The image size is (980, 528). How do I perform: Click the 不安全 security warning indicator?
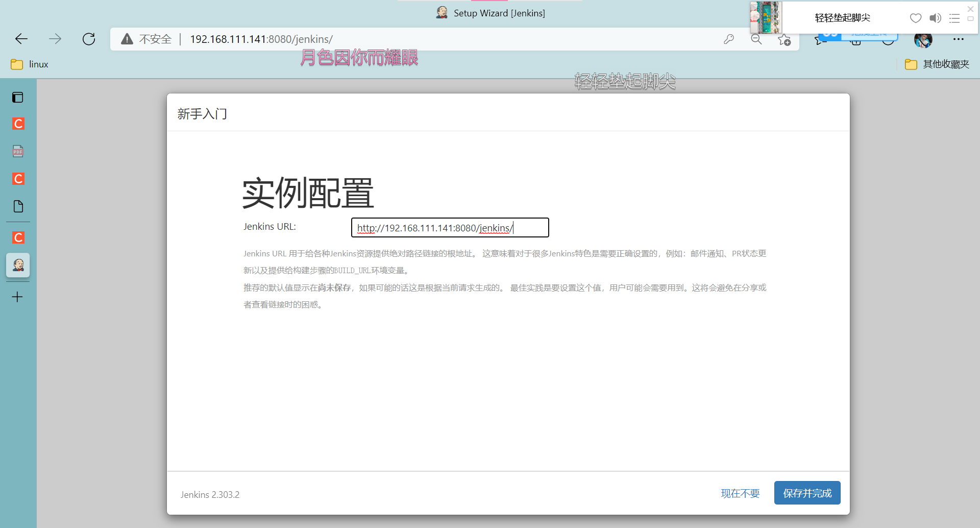[146, 39]
